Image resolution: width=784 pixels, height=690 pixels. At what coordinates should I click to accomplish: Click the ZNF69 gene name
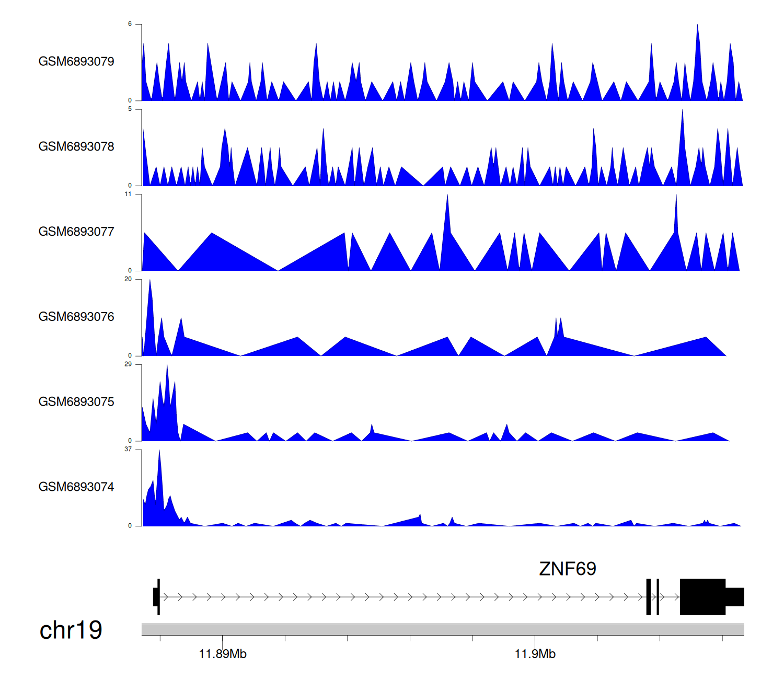(567, 569)
